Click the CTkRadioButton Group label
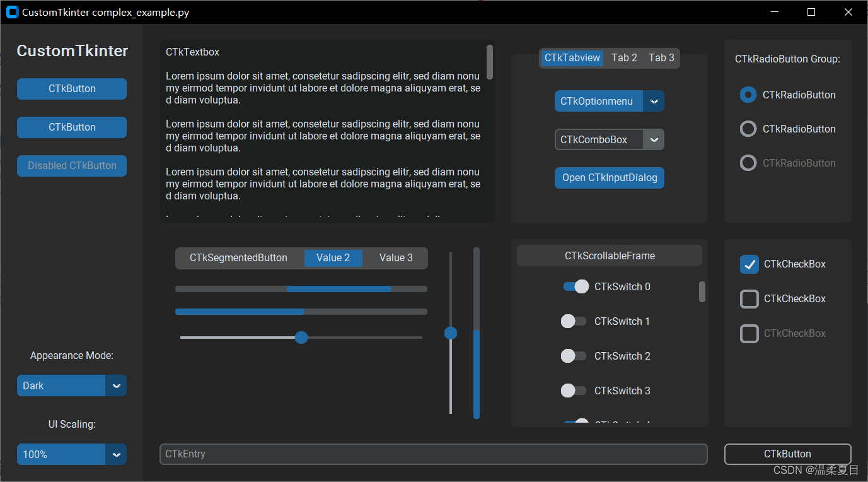This screenshot has height=482, width=868. tap(788, 59)
